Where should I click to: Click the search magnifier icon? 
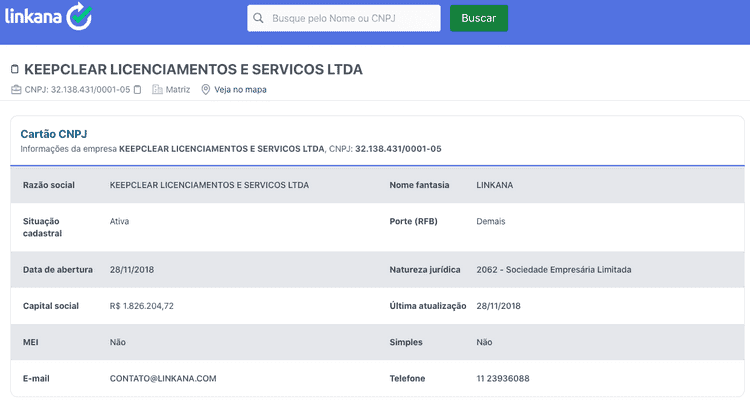click(258, 18)
